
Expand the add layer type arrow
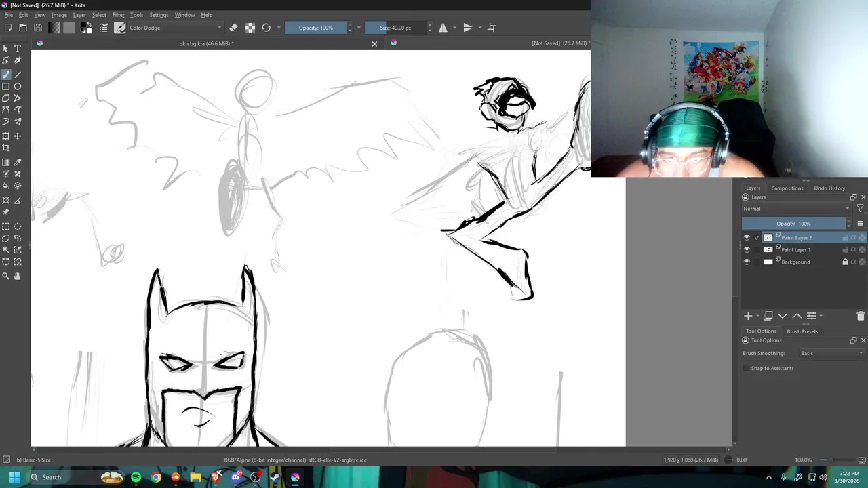(x=757, y=316)
